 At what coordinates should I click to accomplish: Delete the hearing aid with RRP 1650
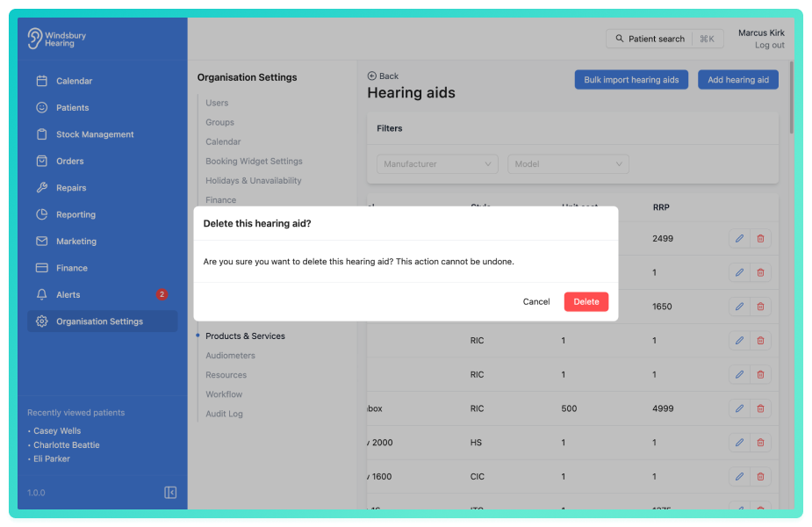760,307
